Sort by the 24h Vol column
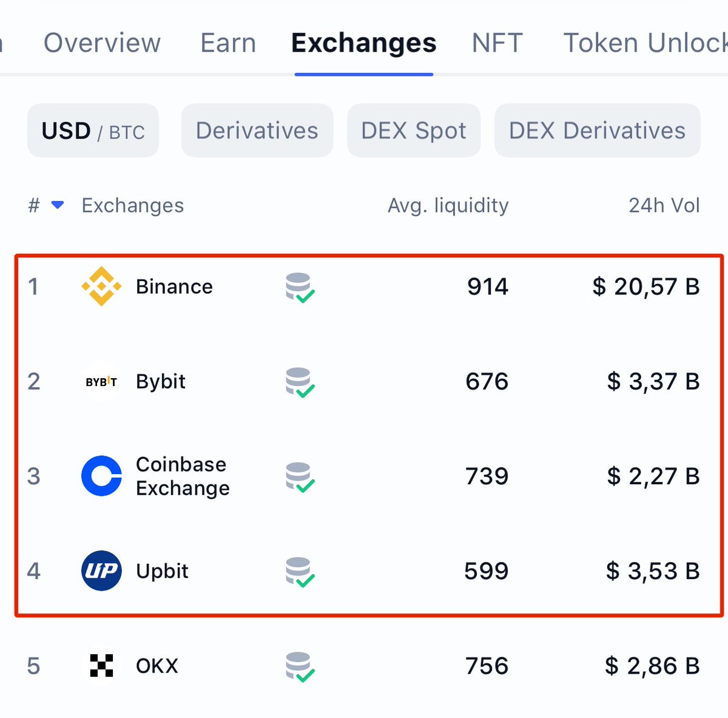The width and height of the screenshot is (728, 718). click(x=664, y=206)
